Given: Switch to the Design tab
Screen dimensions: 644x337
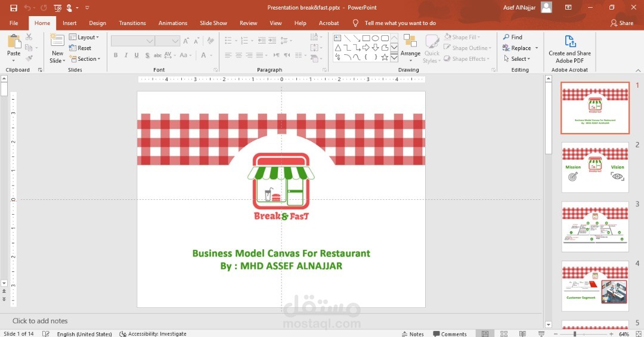Looking at the screenshot, I should (97, 23).
